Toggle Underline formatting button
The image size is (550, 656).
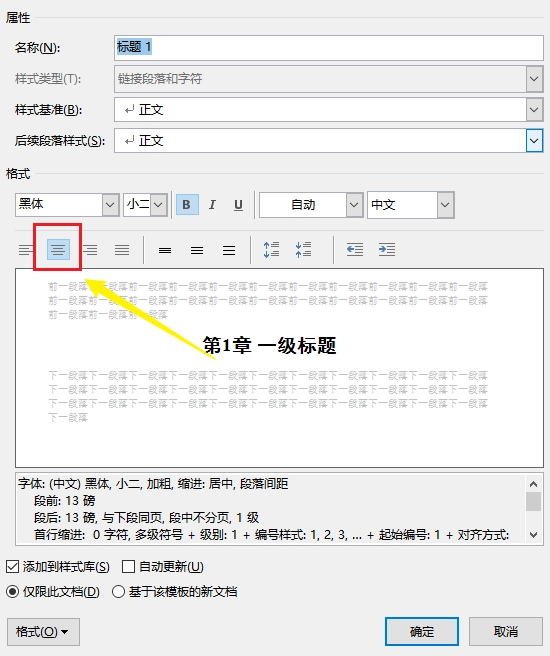238,205
